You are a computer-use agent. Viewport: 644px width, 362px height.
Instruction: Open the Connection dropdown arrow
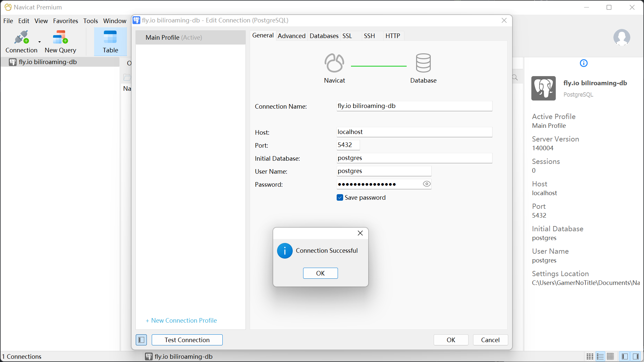[39, 42]
